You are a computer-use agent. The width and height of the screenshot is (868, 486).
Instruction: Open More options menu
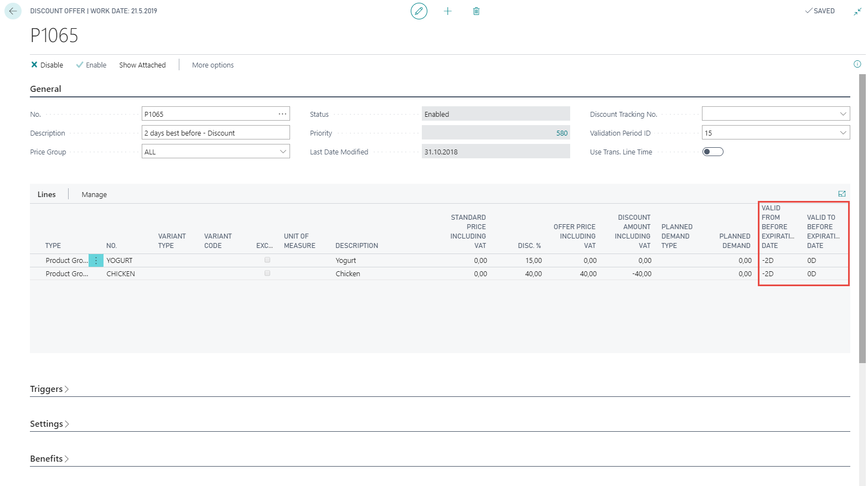point(213,65)
